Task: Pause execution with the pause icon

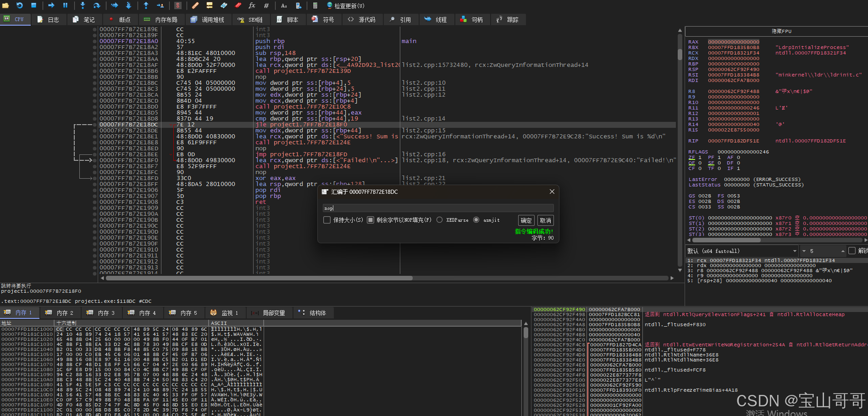Action: pyautogui.click(x=65, y=5)
